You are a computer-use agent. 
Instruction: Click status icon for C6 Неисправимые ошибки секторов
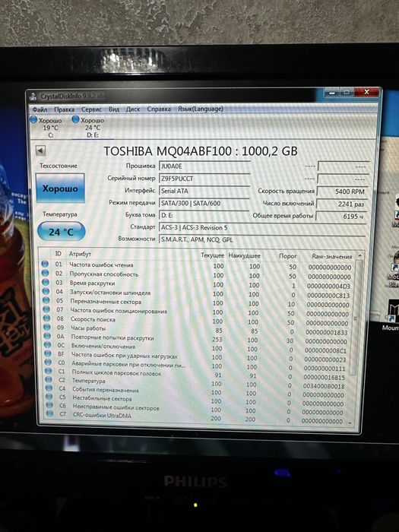(50, 405)
